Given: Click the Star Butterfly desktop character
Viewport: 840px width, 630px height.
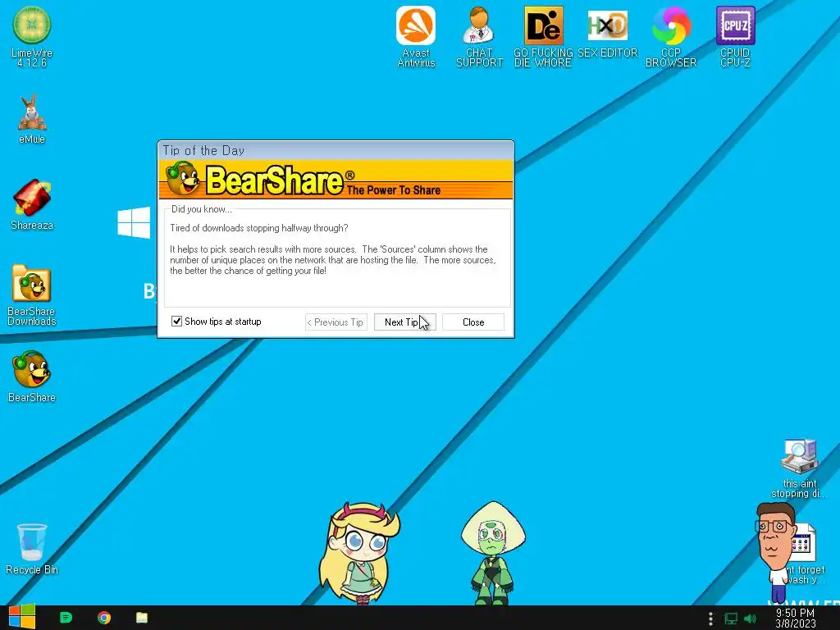Looking at the screenshot, I should tap(359, 552).
